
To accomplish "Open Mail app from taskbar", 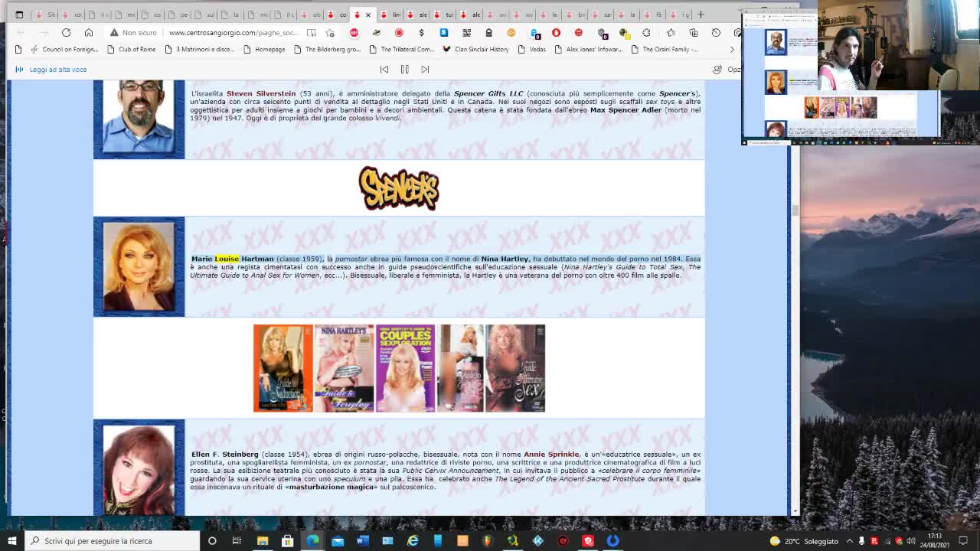I will tap(338, 541).
